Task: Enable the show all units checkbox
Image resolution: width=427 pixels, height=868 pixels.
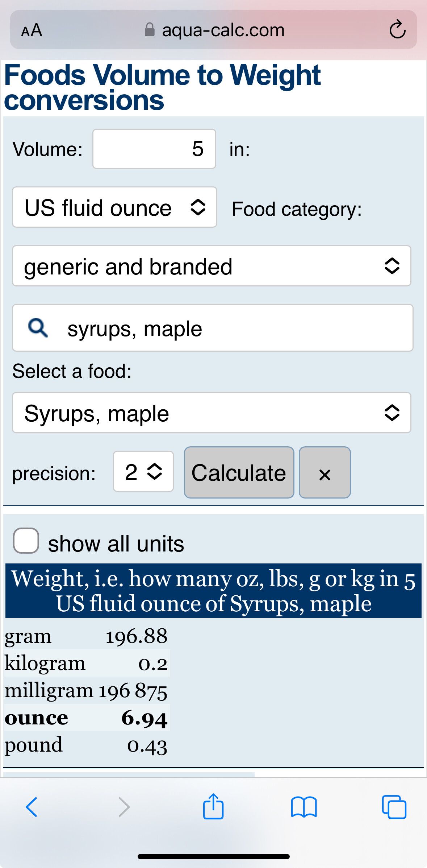Action: click(x=26, y=541)
